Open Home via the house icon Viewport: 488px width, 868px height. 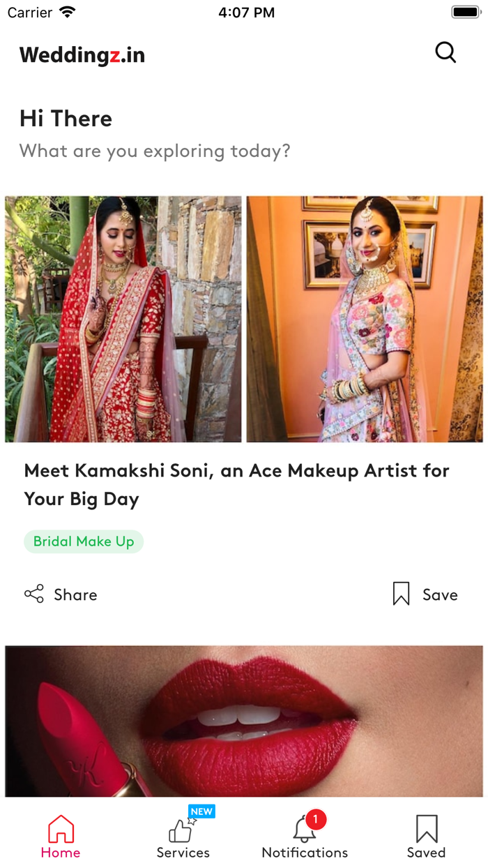point(61,829)
